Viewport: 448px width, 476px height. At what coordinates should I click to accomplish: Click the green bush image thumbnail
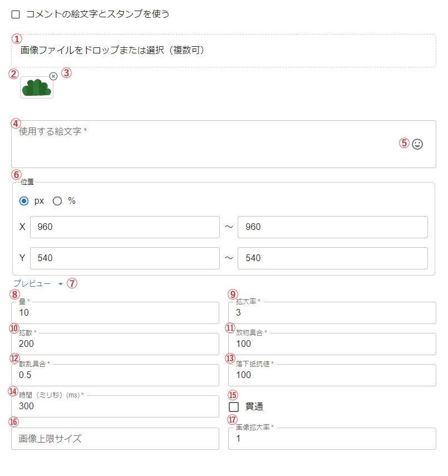pos(36,88)
